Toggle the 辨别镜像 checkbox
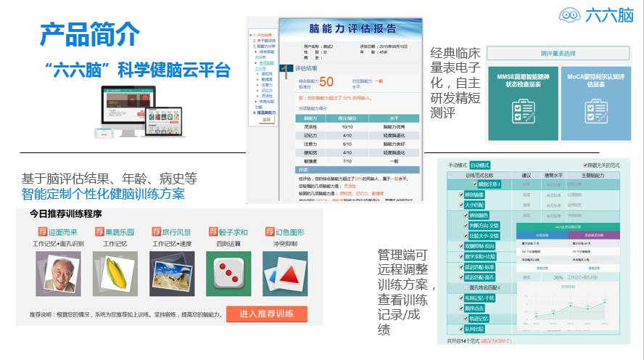The image size is (644, 360). [x=461, y=195]
